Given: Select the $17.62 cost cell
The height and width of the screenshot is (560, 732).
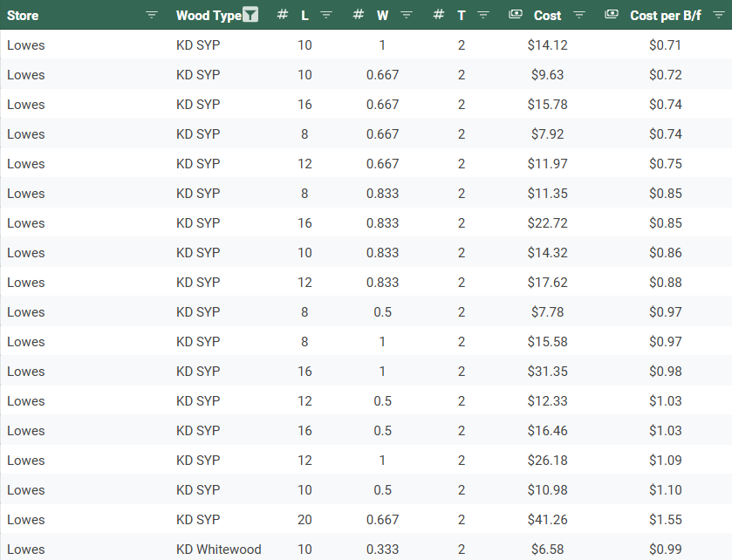Looking at the screenshot, I should 548,283.
